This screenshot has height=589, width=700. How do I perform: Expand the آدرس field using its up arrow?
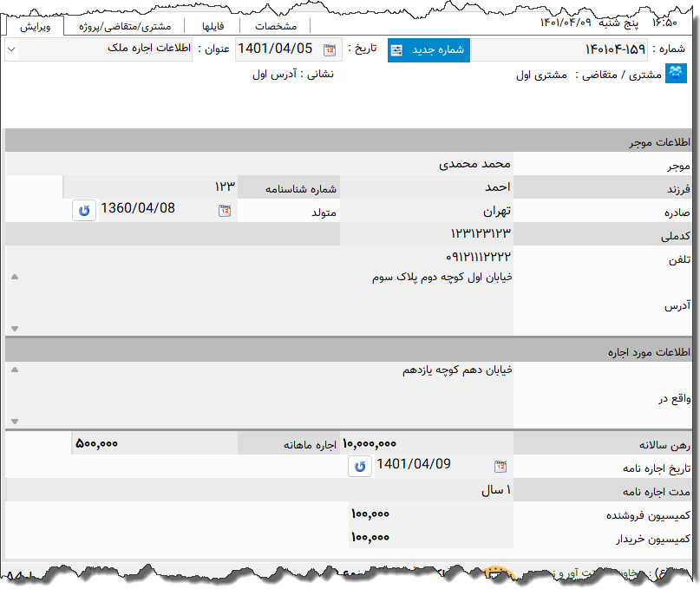point(15,277)
